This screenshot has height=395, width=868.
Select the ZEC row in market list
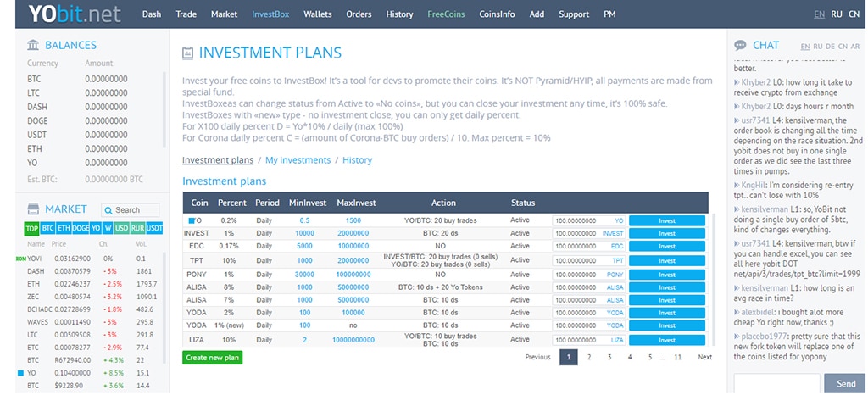coord(90,297)
